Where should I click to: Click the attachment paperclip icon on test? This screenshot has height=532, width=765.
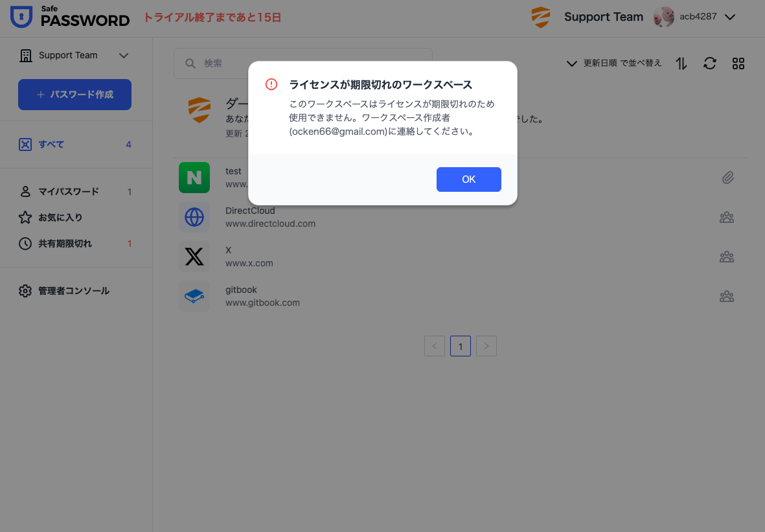click(728, 178)
